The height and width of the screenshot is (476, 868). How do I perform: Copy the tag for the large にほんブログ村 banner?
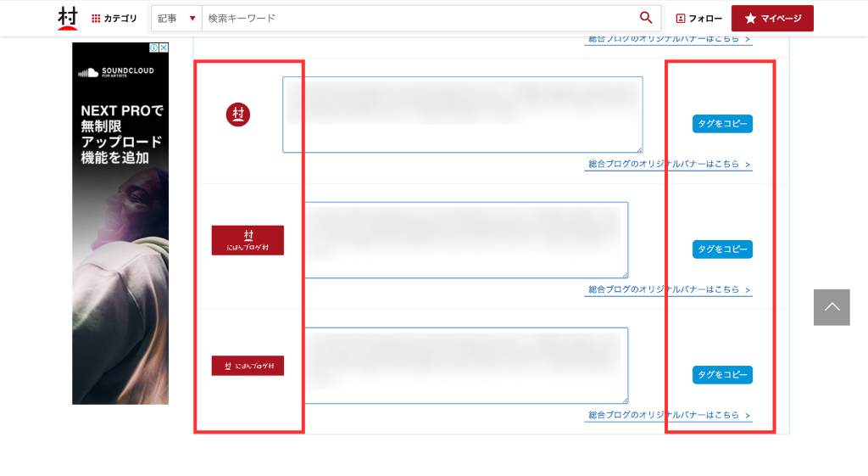point(722,249)
